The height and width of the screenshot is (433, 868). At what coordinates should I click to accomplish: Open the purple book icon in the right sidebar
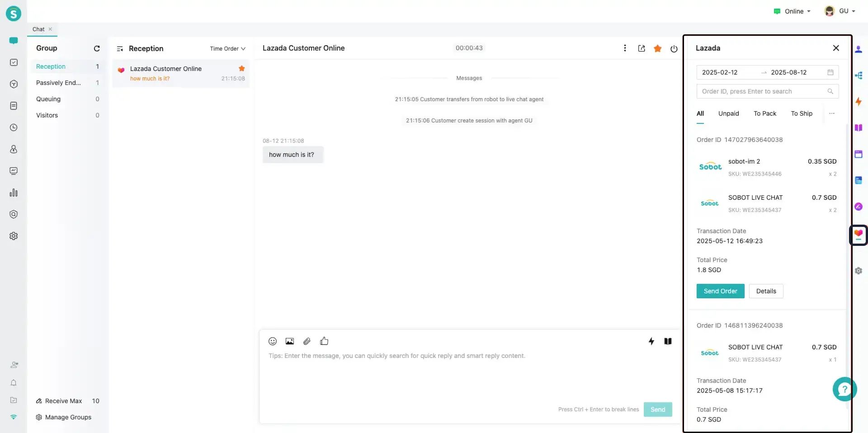859,128
